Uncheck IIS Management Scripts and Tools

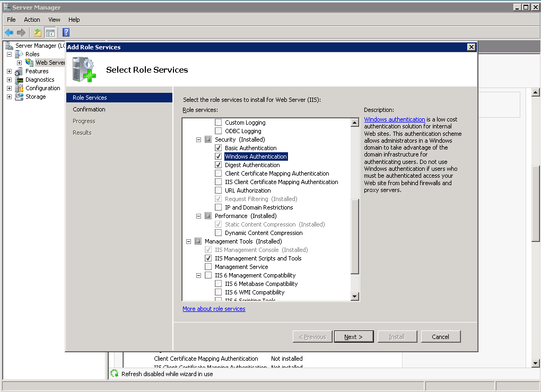208,258
